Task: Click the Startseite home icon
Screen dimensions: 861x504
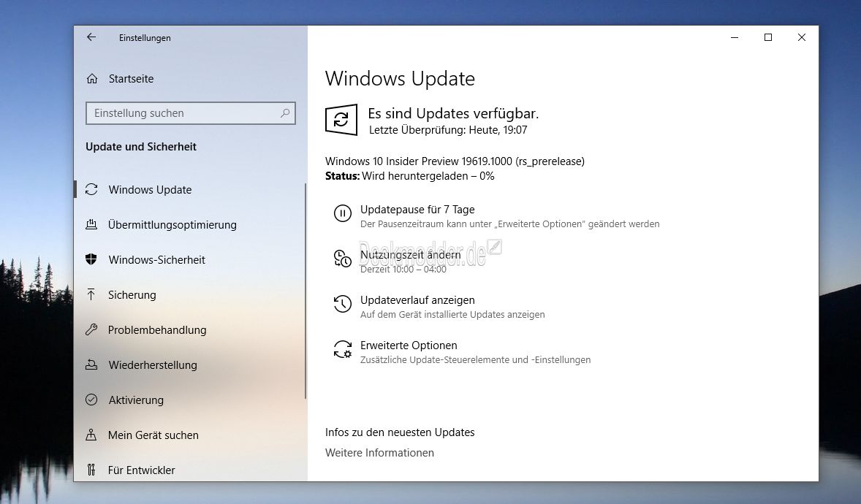Action: point(91,78)
